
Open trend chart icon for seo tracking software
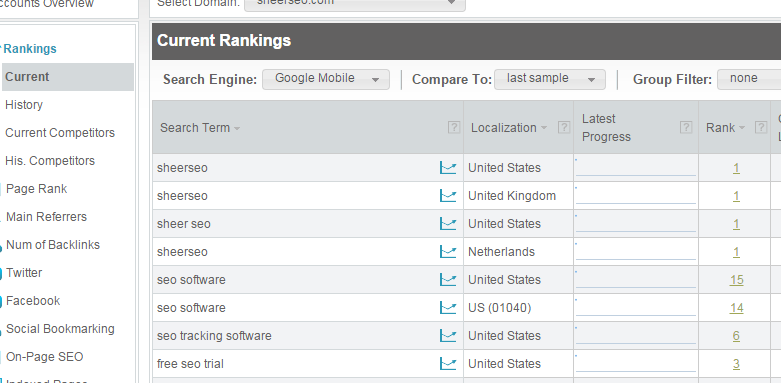448,336
